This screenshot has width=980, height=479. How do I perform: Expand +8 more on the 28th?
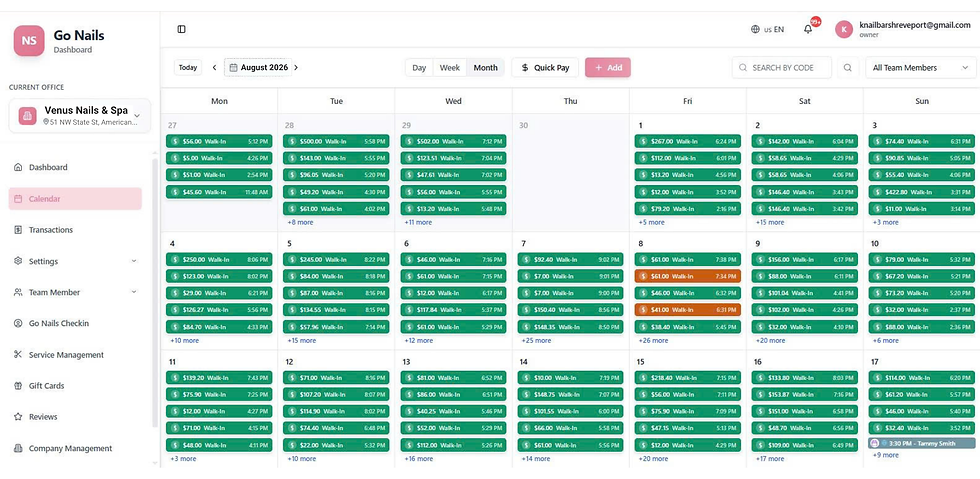pos(301,222)
